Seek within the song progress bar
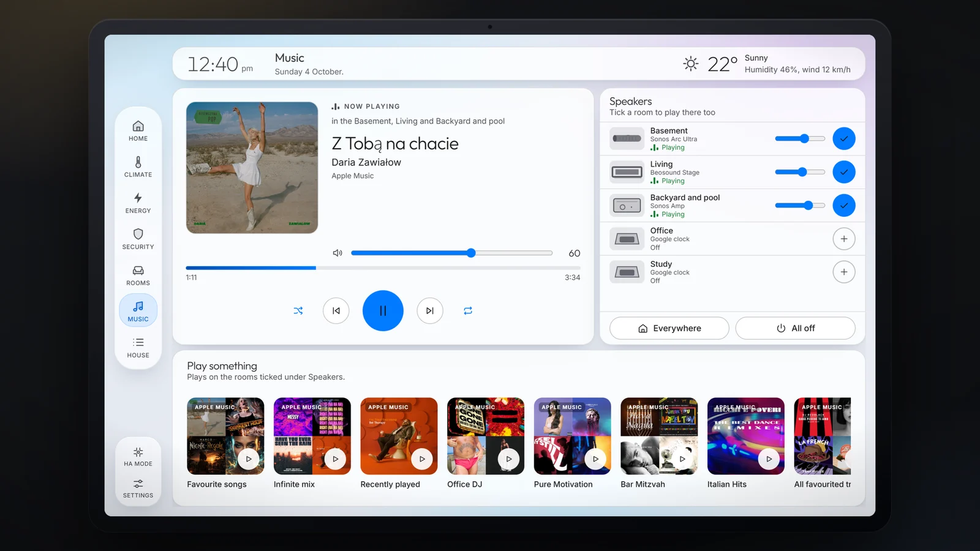980x551 pixels. [383, 268]
